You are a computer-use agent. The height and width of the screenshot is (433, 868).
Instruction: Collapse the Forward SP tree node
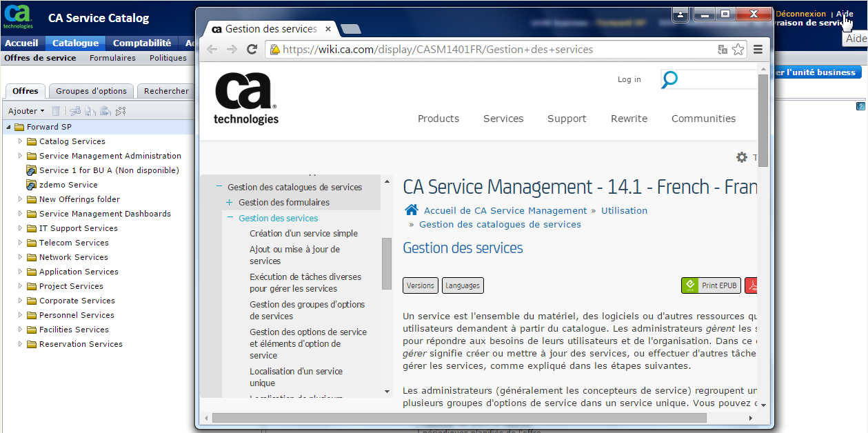tap(9, 127)
